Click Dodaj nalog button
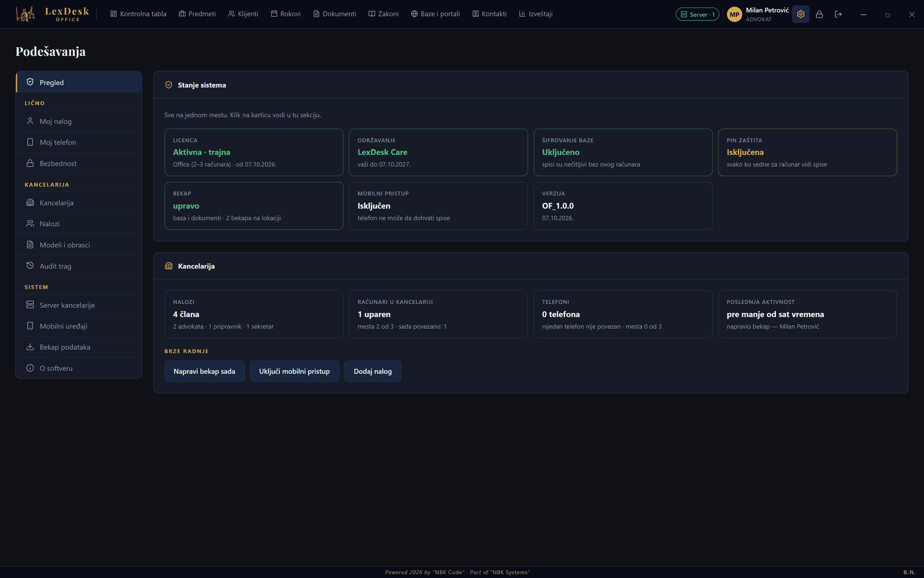The image size is (924, 578). click(373, 372)
